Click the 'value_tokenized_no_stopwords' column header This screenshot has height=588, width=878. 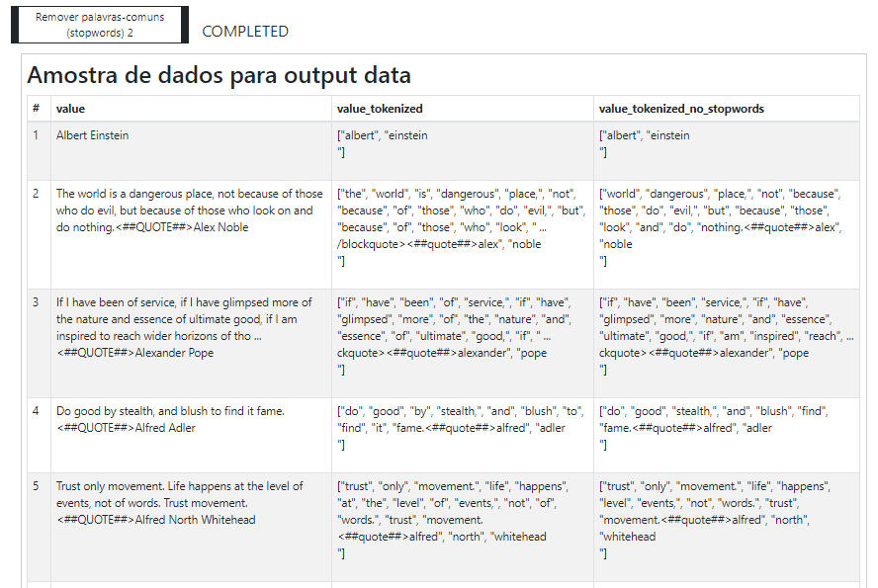[x=727, y=109]
